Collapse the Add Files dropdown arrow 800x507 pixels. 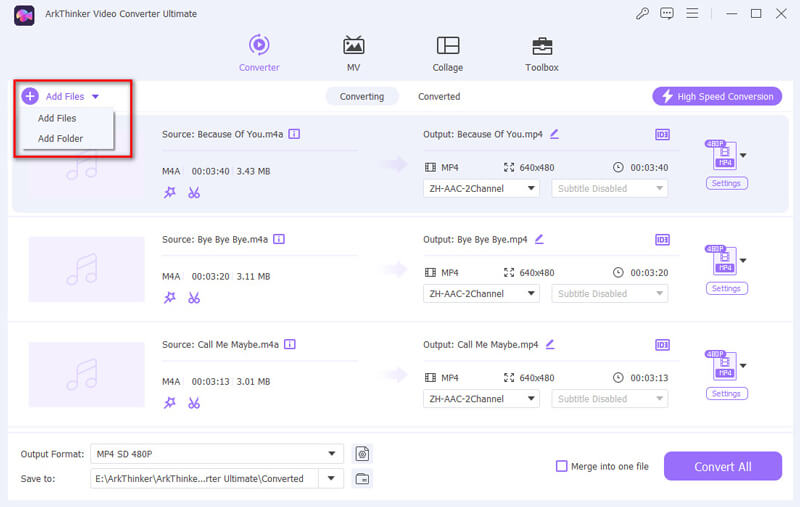pos(95,96)
